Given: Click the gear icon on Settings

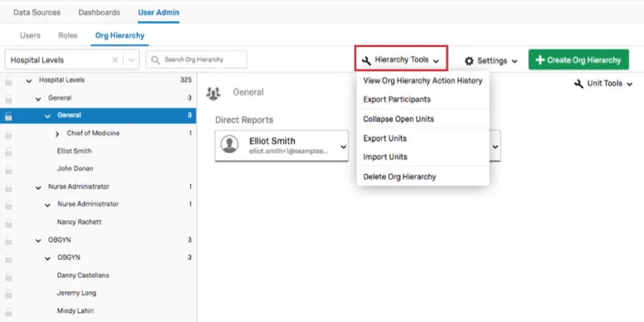Looking at the screenshot, I should [469, 61].
